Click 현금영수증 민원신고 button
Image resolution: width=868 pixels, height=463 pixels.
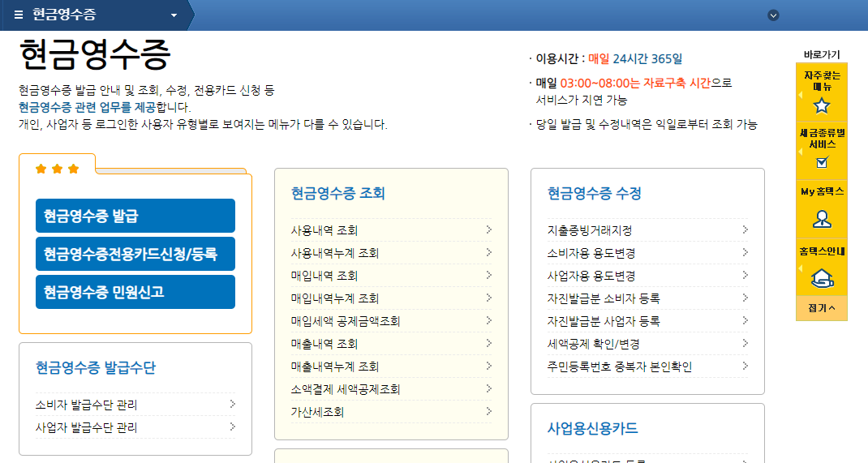point(135,292)
